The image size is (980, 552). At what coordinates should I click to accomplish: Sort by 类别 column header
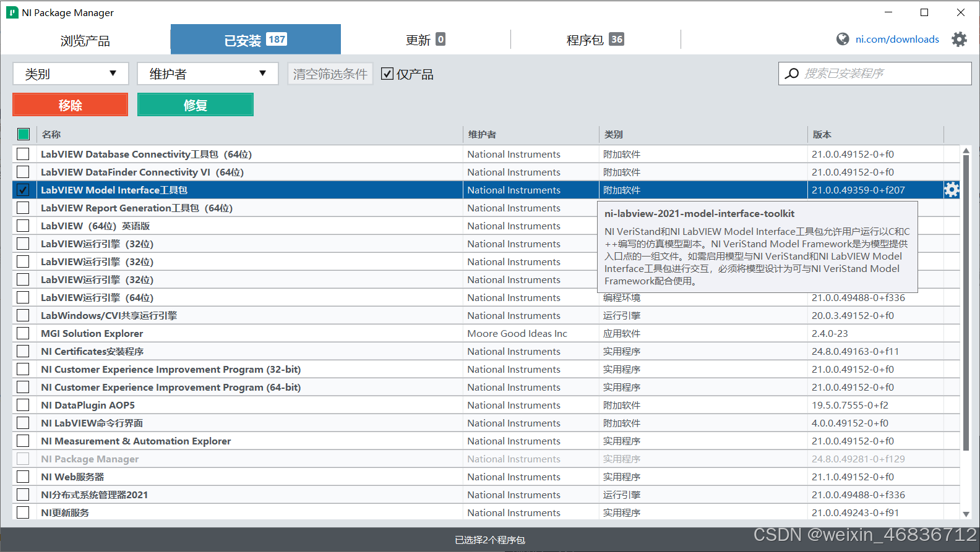(x=703, y=134)
